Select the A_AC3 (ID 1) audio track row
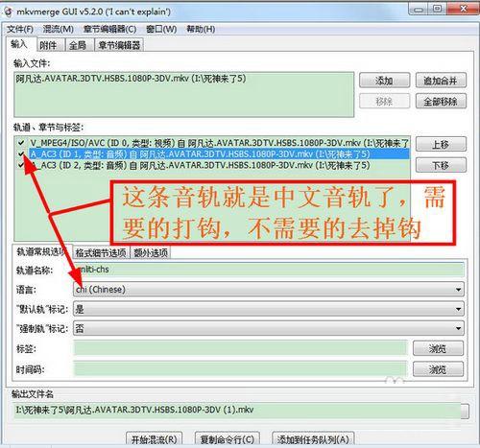The width and height of the screenshot is (480, 448). [x=220, y=153]
